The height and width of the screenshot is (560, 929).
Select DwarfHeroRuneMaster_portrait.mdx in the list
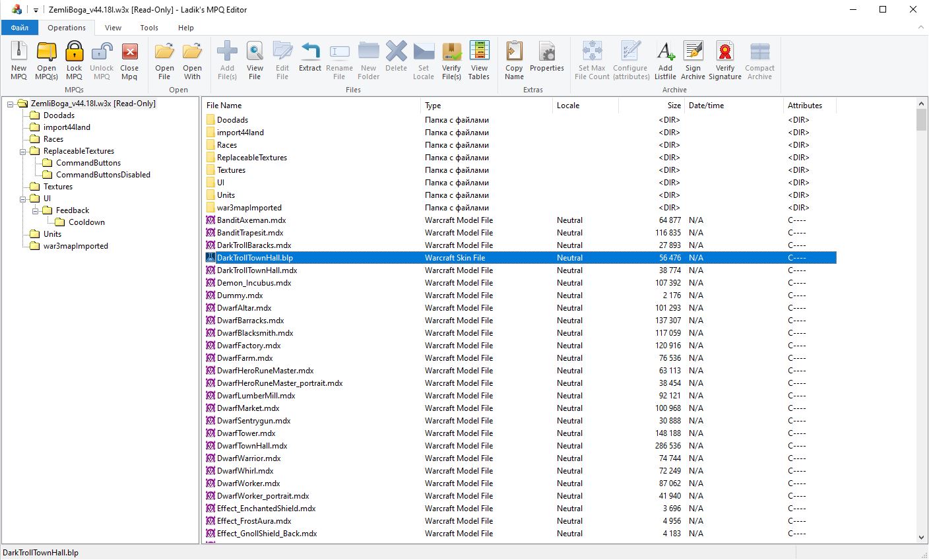point(520,383)
